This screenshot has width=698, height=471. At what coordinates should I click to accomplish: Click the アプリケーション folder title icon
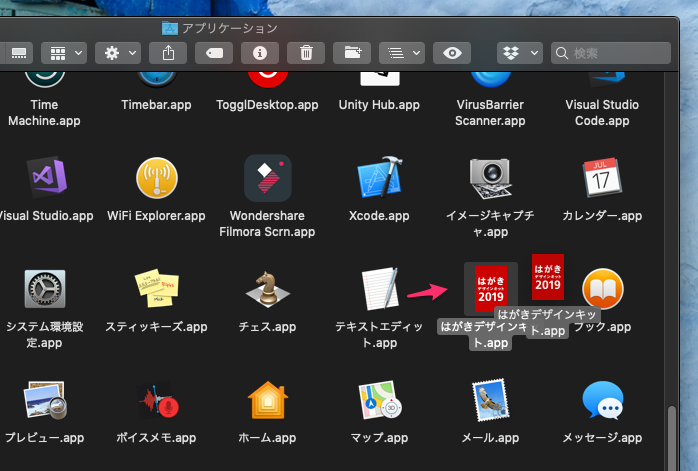(170, 28)
